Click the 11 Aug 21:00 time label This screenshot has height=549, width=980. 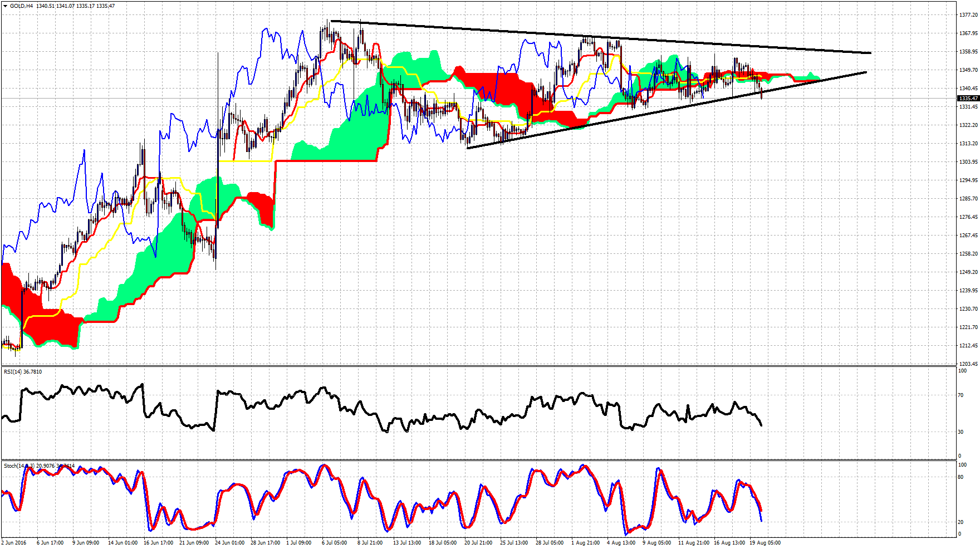coord(694,543)
